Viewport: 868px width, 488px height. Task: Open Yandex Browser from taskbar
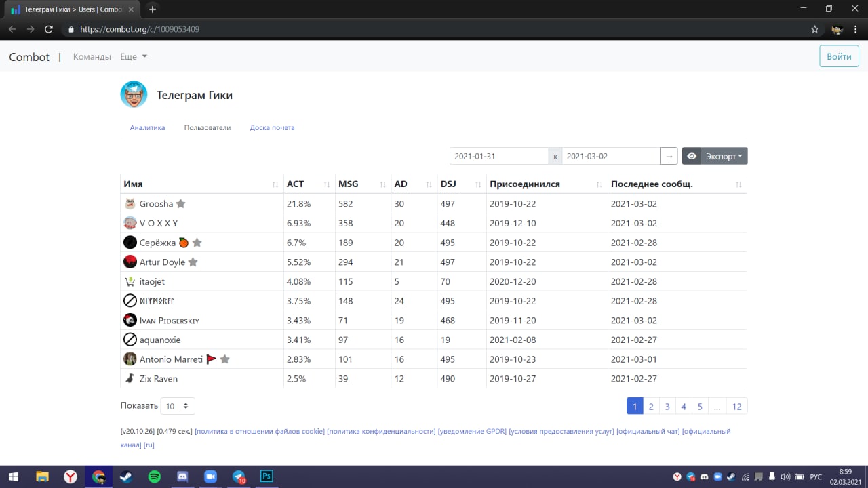[71, 476]
